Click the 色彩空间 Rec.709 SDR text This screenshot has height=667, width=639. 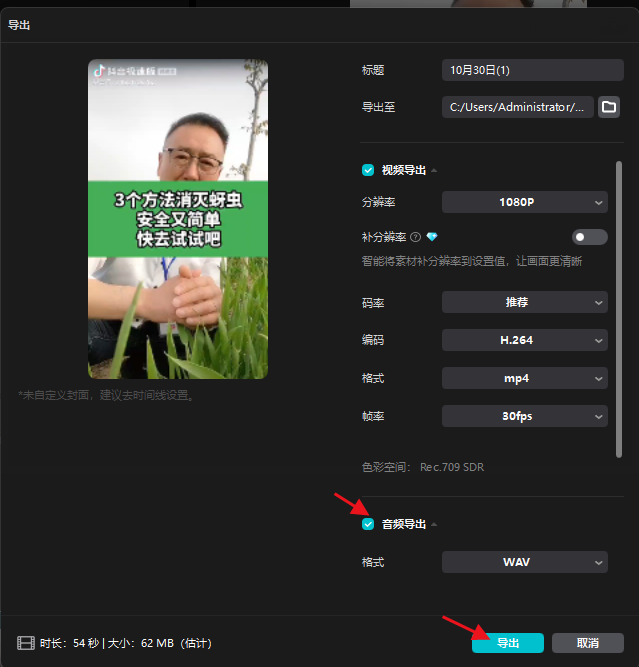click(x=423, y=467)
